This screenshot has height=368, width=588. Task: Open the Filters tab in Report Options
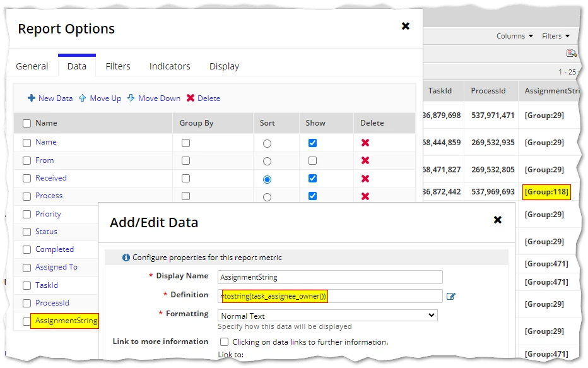tap(118, 66)
